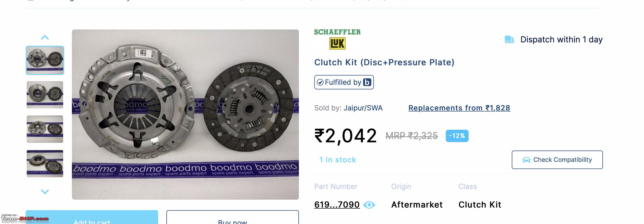Select the third clutch kit thumbnail

tap(45, 129)
